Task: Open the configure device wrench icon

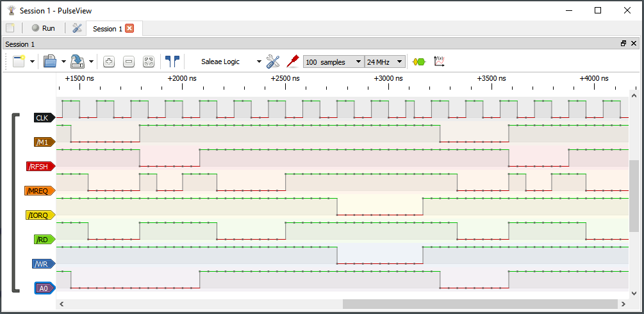Action: (273, 62)
